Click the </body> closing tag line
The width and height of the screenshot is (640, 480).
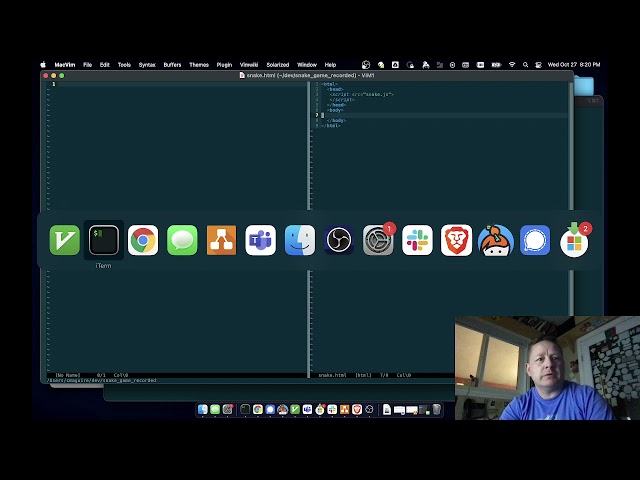[336, 120]
